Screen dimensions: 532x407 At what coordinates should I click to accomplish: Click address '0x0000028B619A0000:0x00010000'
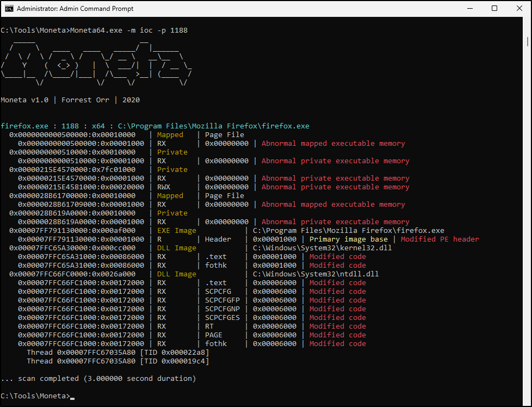[72, 213]
